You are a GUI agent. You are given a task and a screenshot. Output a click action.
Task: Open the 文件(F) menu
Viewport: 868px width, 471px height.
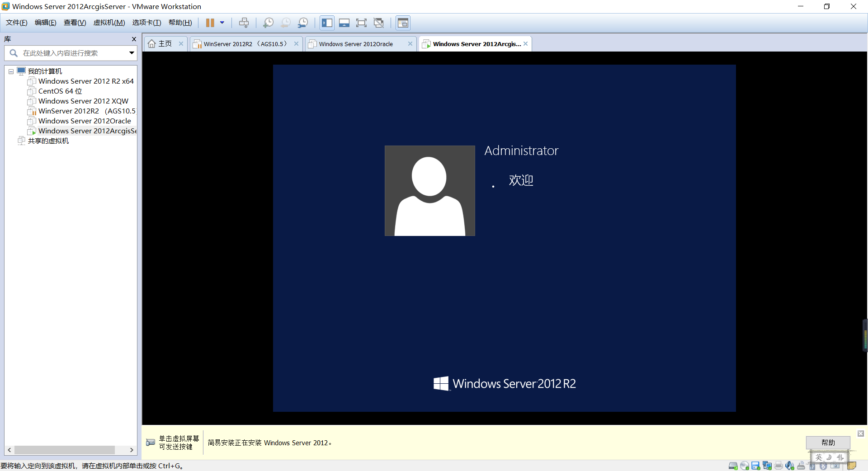click(17, 23)
